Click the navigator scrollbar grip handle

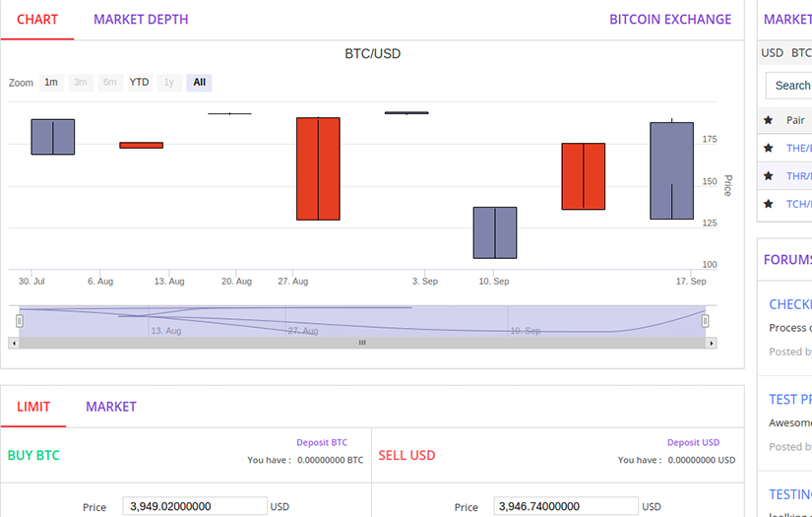pos(362,343)
